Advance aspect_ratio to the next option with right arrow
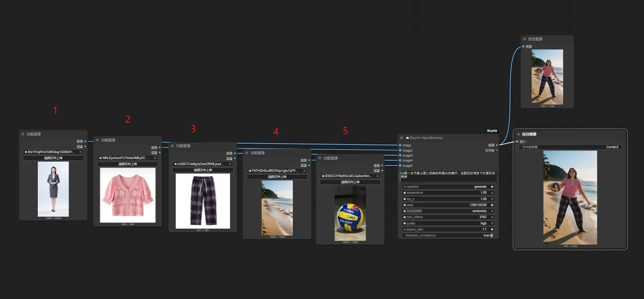 click(x=492, y=229)
